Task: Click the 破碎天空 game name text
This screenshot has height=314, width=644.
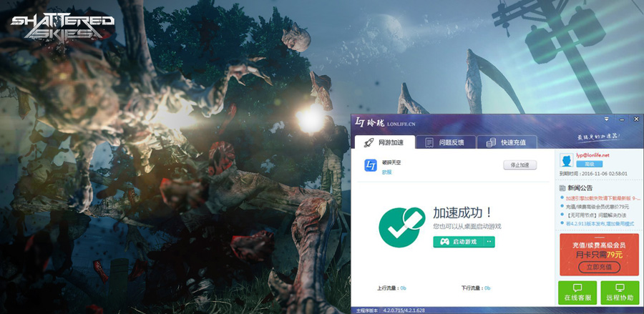Action: click(391, 162)
